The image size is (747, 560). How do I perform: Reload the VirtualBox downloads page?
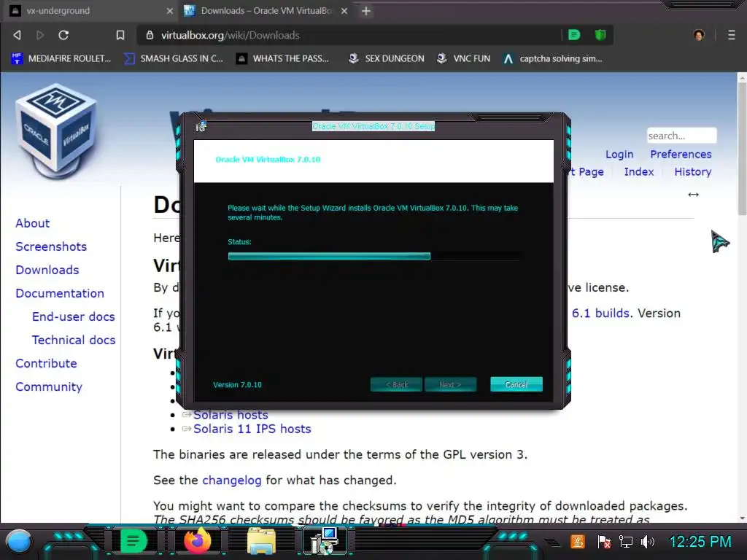pyautogui.click(x=63, y=35)
